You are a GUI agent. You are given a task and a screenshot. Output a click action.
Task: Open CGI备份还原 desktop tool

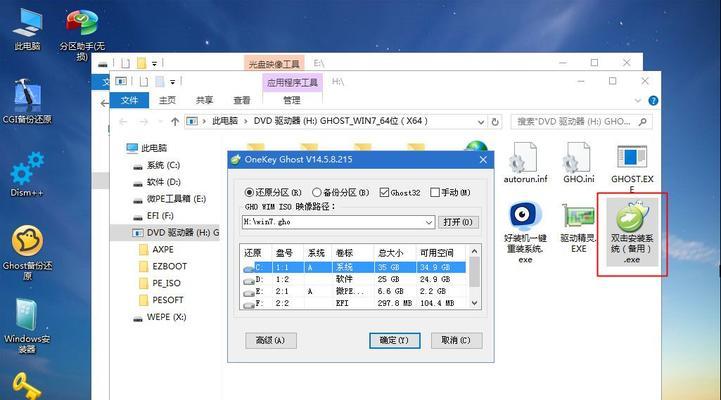[x=27, y=101]
